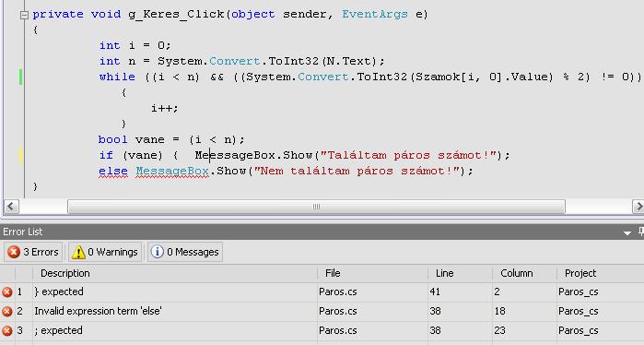This screenshot has width=644, height=345.
Task: Toggle the 0 Messages filter button
Action: pos(185,252)
